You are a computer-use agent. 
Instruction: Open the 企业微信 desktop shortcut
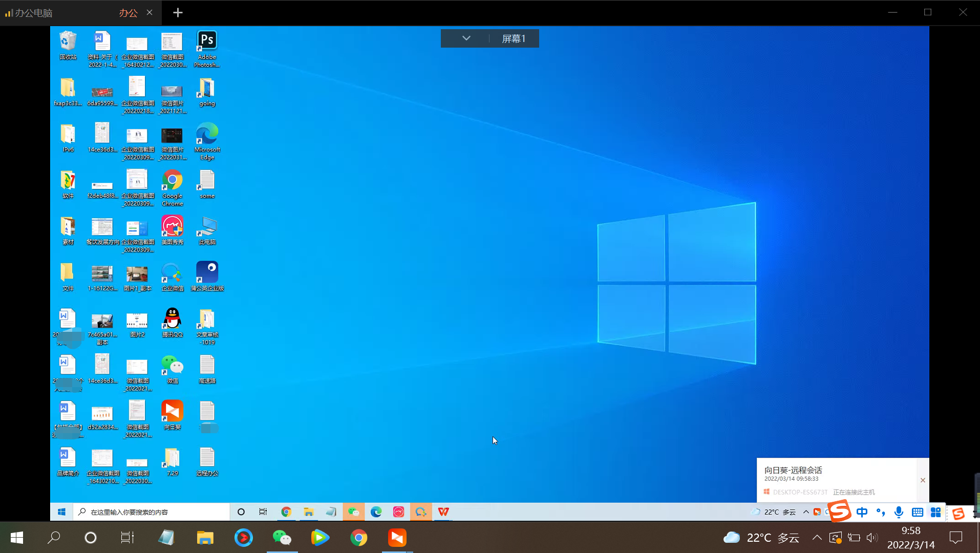172,273
